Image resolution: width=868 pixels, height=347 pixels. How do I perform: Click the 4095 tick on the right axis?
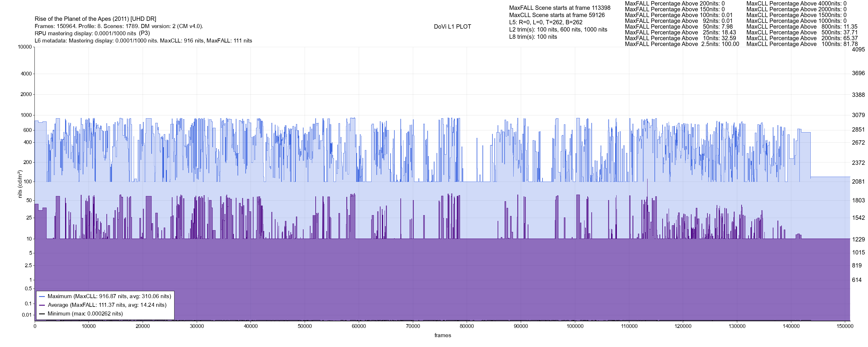click(x=858, y=49)
